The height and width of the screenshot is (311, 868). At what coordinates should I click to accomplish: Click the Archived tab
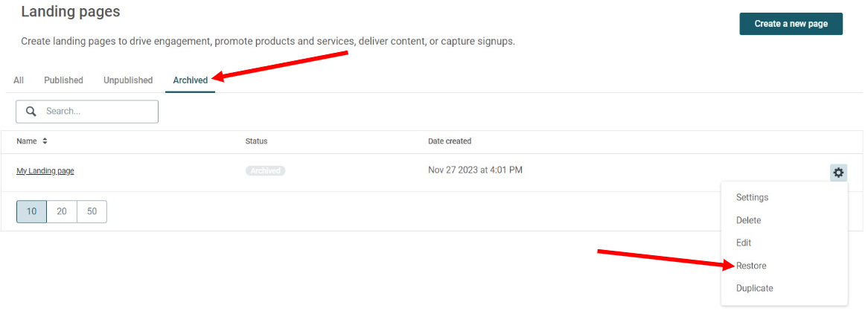point(191,80)
